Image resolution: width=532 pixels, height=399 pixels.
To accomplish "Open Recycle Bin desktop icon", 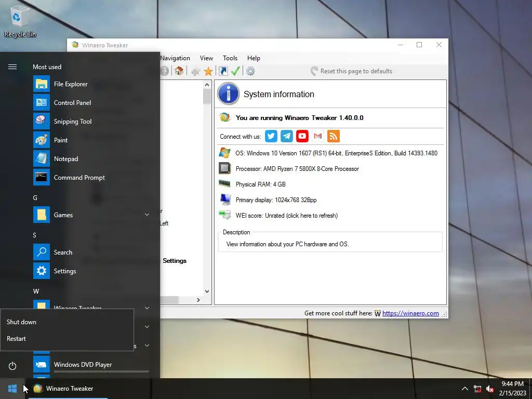I will [20, 22].
